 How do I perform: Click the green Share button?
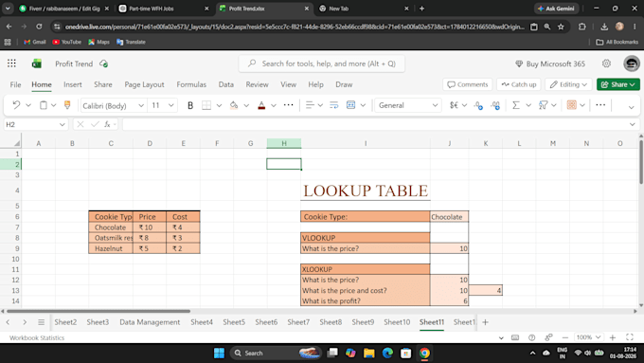[618, 84]
